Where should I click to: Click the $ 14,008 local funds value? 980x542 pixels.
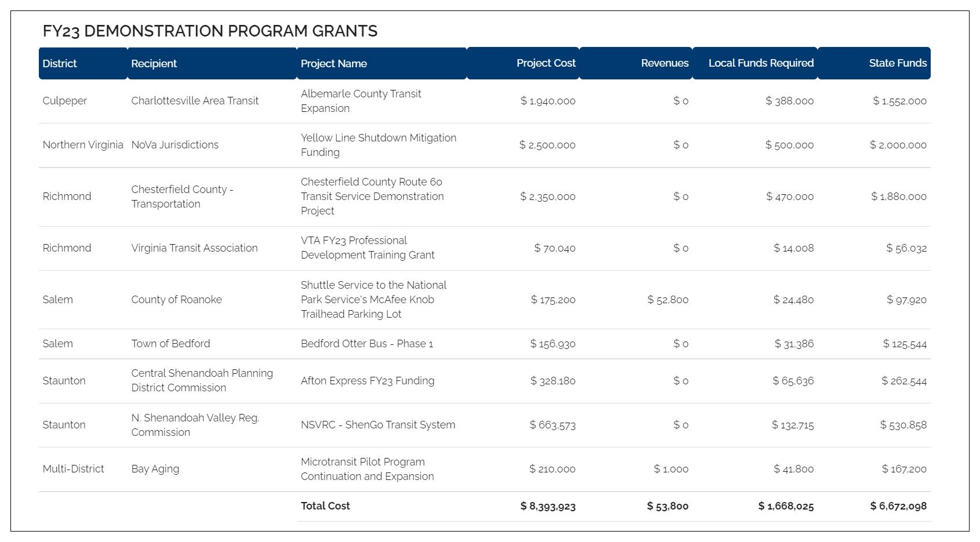coord(794,248)
